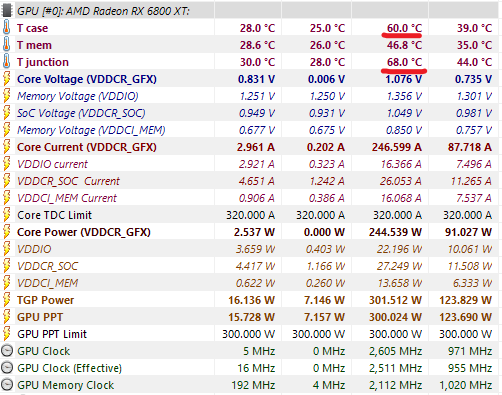Select the TGP Power label
The image size is (502, 395).
pos(45,300)
